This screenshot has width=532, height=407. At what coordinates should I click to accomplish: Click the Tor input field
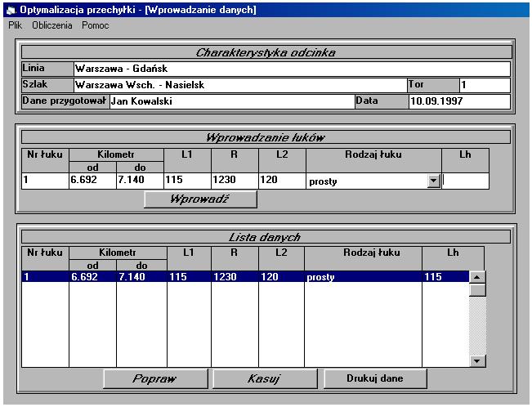pyautogui.click(x=485, y=85)
